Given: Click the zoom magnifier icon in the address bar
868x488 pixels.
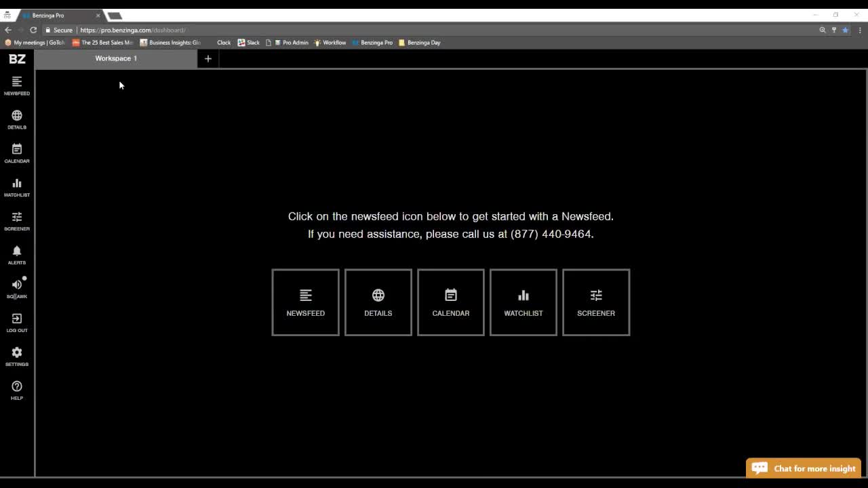Looking at the screenshot, I should tap(823, 30).
